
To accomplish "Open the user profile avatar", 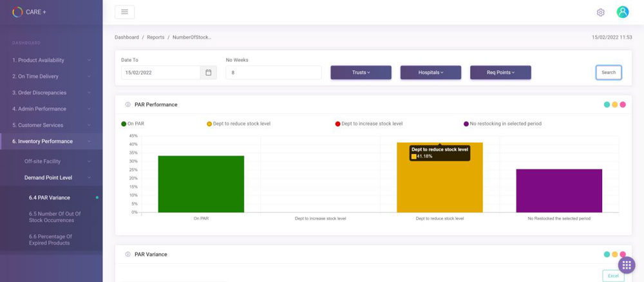I will click(623, 12).
